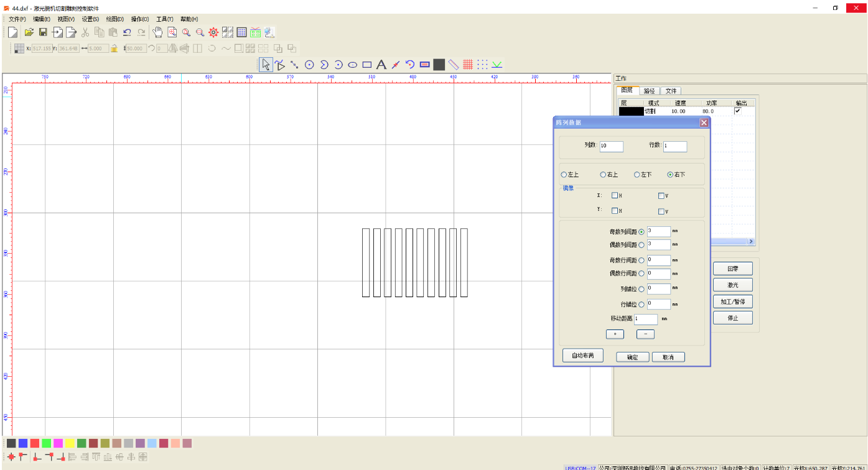Open settings with the red gear icon

[213, 32]
